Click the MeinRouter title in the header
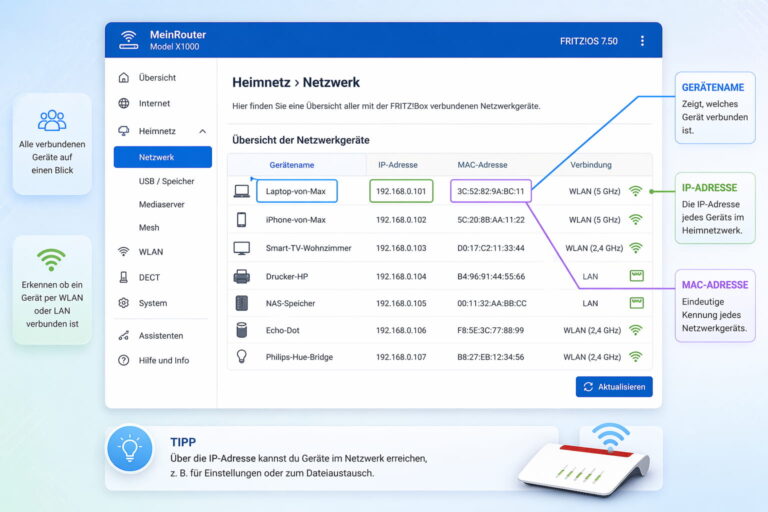Screen dimensions: 768x512 tap(178, 35)
